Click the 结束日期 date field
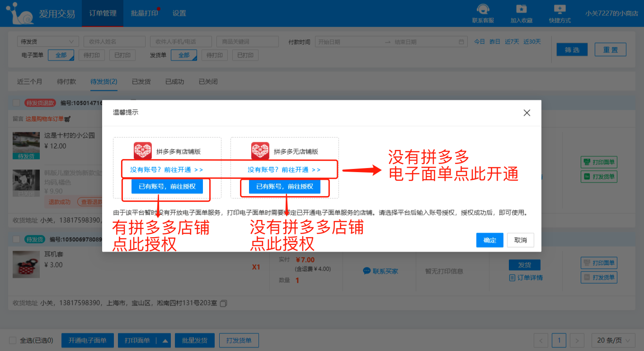The height and width of the screenshot is (351, 644). coord(424,42)
